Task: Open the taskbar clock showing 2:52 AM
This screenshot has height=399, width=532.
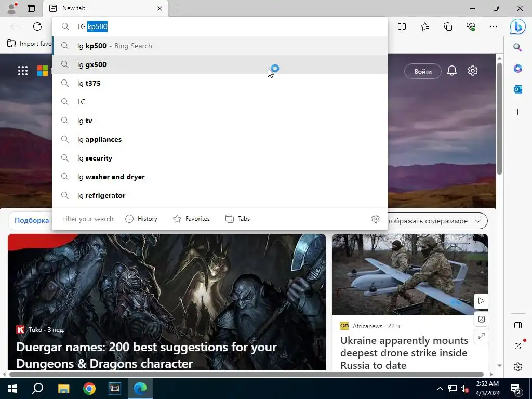Action: point(487,389)
